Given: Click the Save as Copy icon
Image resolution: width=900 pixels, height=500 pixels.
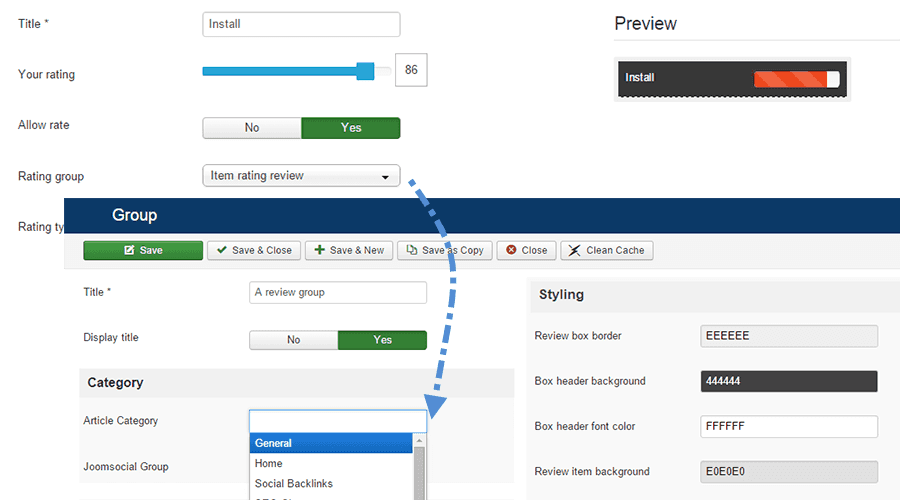Looking at the screenshot, I should [x=410, y=250].
